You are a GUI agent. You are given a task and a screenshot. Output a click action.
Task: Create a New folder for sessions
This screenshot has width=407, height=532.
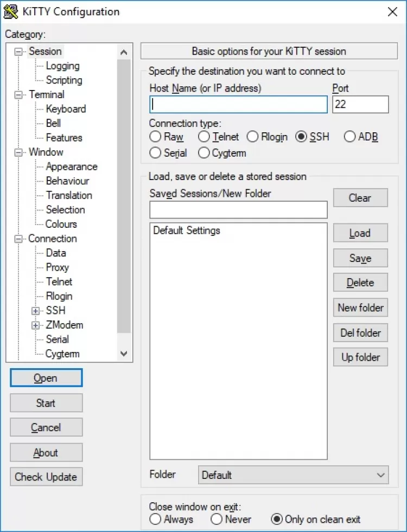tap(360, 307)
